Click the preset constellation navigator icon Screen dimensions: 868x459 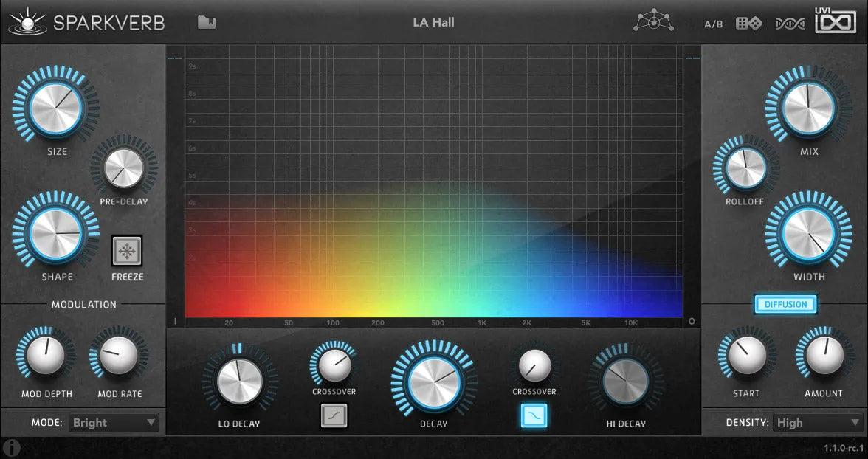coord(652,21)
